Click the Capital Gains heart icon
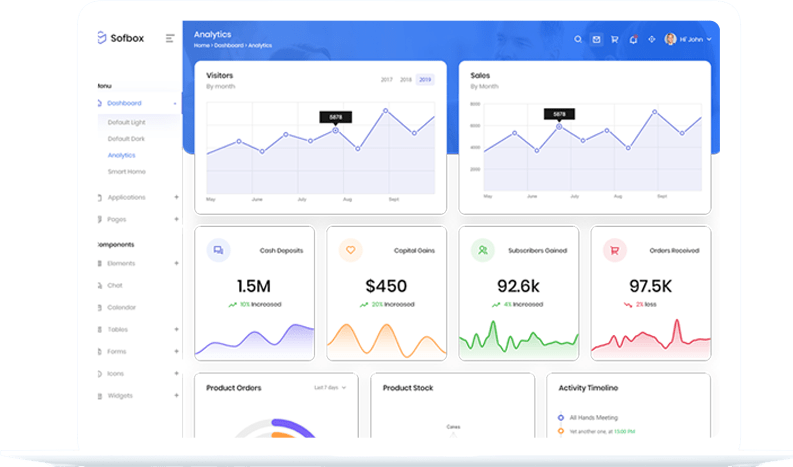793x467 pixels. (x=350, y=250)
